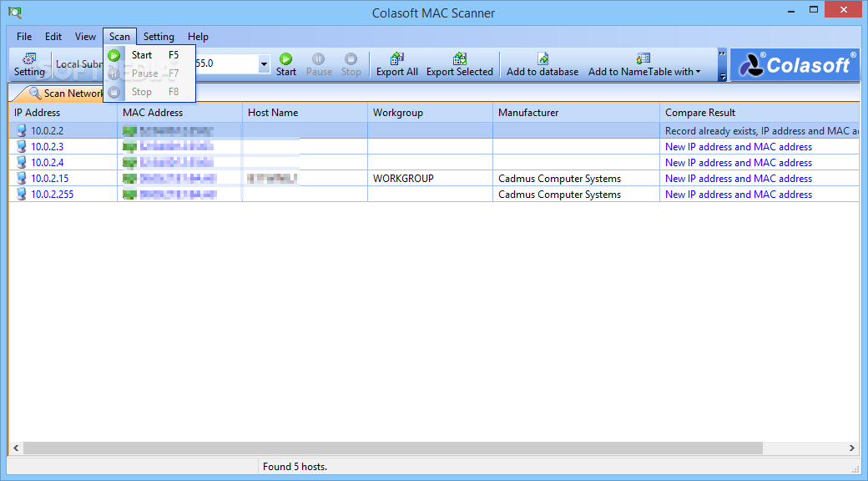This screenshot has width=868, height=481.
Task: Click computer icon beside 10.0.2.255
Action: coord(21,194)
